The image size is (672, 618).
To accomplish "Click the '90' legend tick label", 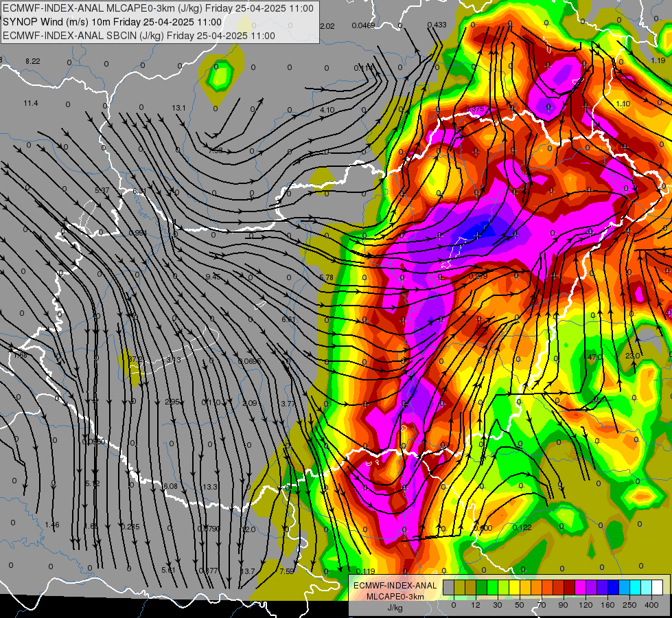I will tap(563, 605).
